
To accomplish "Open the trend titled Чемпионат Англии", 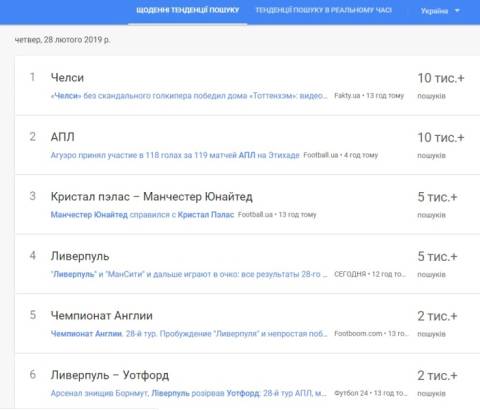I will pyautogui.click(x=101, y=315).
